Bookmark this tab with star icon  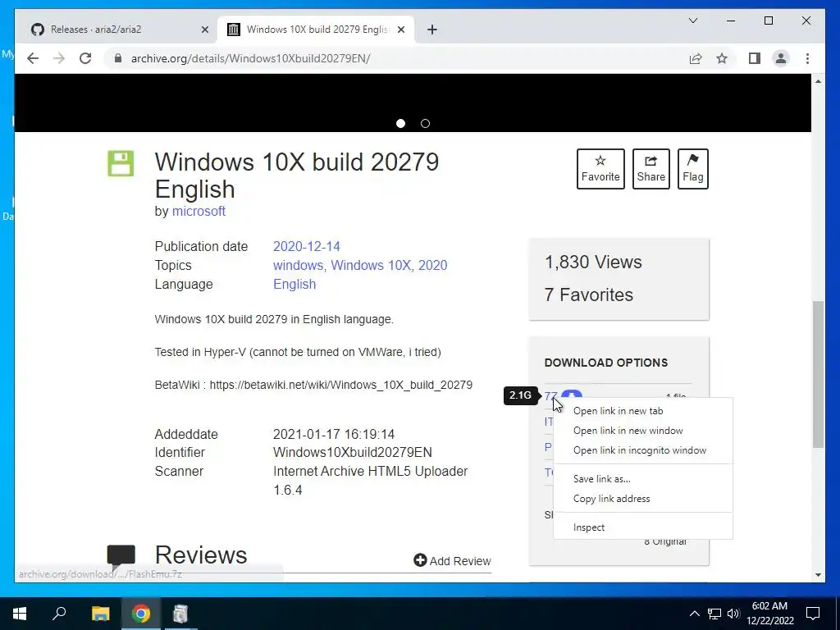pyautogui.click(x=722, y=58)
